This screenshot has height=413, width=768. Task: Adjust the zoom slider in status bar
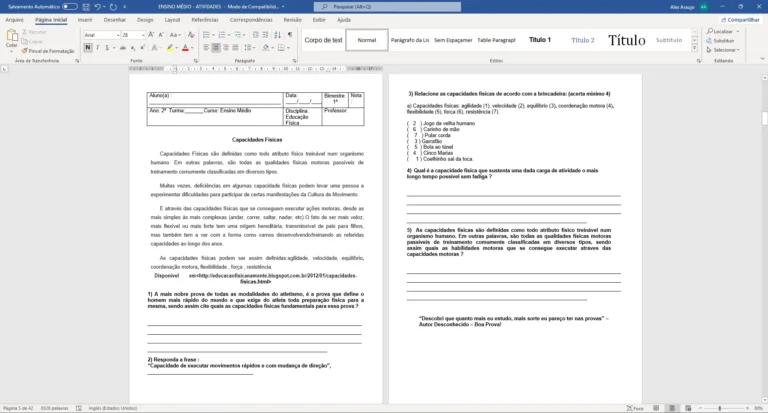(x=720, y=408)
